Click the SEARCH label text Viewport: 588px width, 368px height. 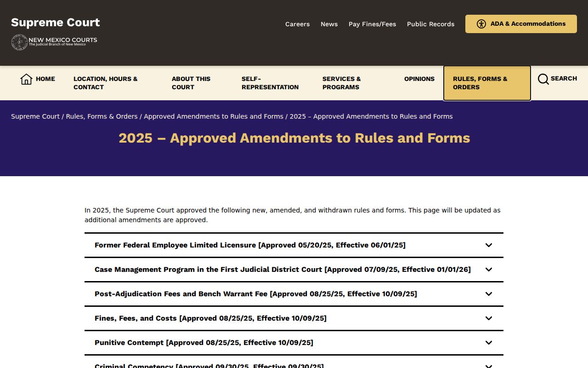coord(564,79)
